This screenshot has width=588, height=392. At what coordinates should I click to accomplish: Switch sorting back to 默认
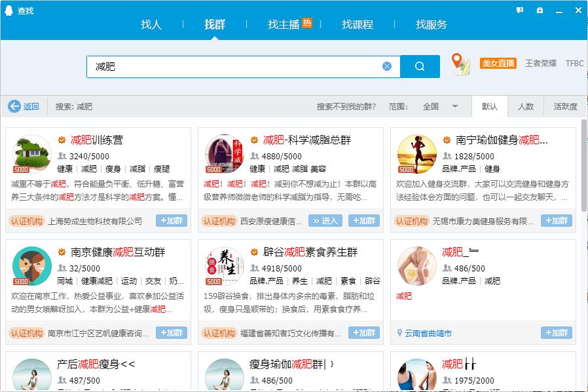(x=489, y=106)
